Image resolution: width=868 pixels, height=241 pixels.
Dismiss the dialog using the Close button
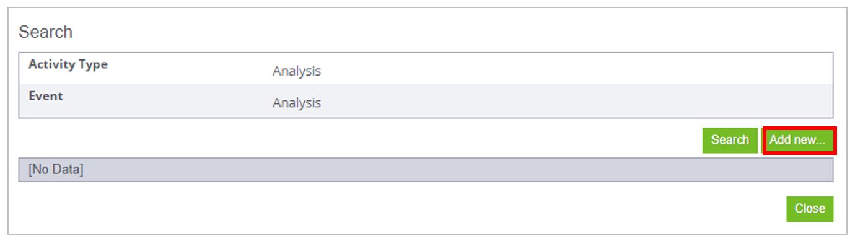click(810, 209)
